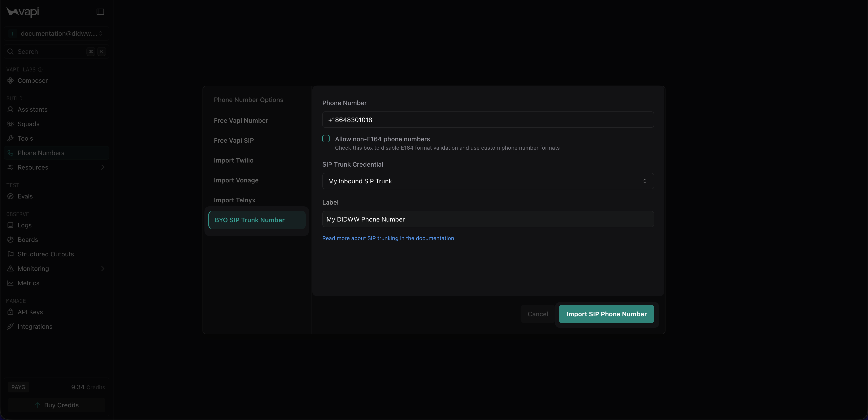This screenshot has height=420, width=868.
Task: Click the Boards chart icon
Action: pyautogui.click(x=10, y=240)
